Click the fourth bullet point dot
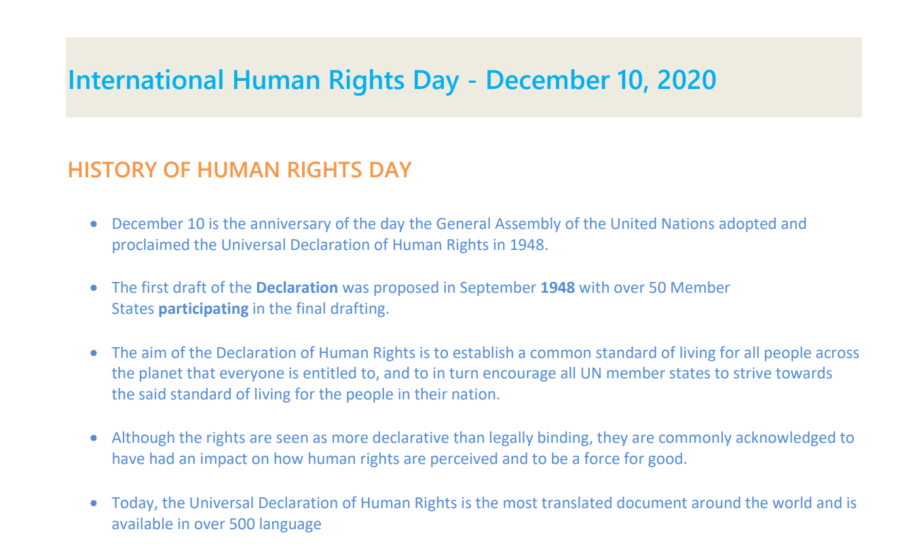This screenshot has height=557, width=900. [x=94, y=438]
